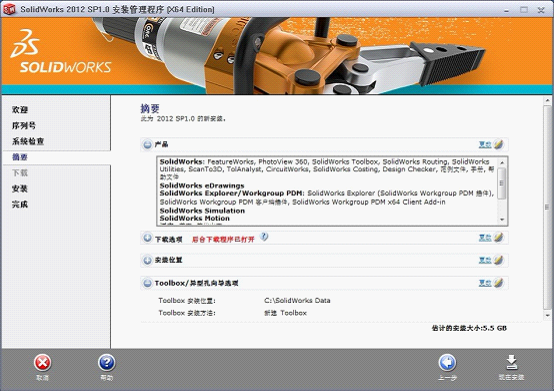Go back using the previous-step arrow icon

tap(447, 363)
